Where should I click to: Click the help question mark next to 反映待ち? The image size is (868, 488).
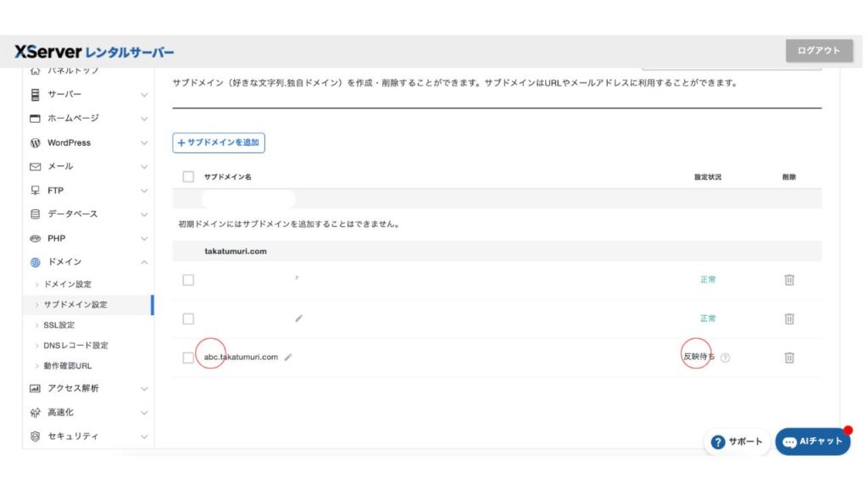coord(725,358)
